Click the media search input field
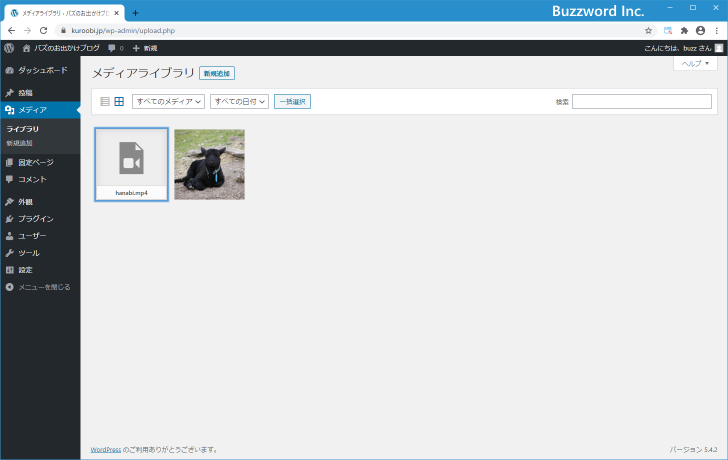Screen dimensions: 728x460 (x=641, y=101)
